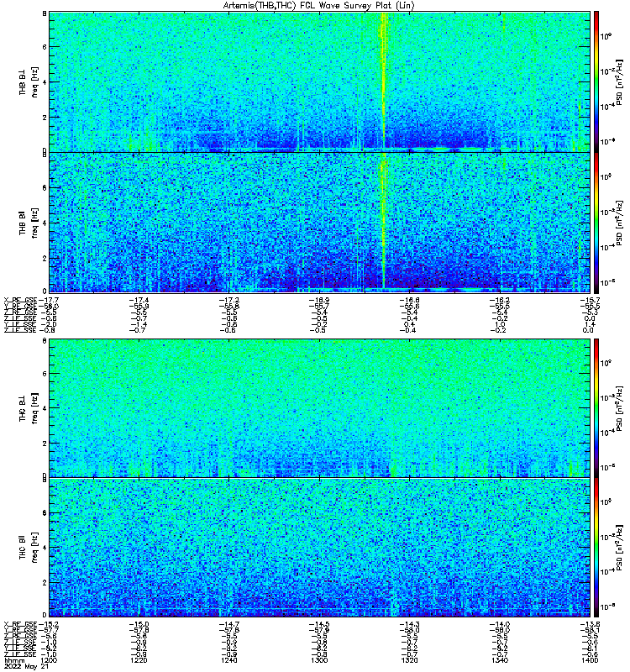Viewport: 630px width, 672px height.
Task: Click the plot title Artemis(THB,THC) FGL Wave Survey Plot
Action: pyautogui.click(x=319, y=6)
